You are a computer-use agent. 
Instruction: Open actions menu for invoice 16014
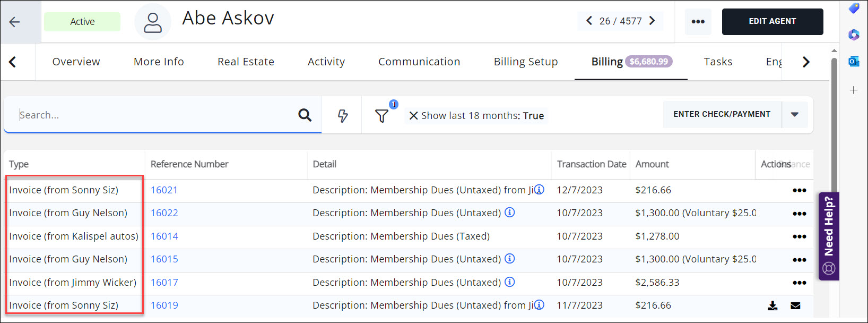click(x=799, y=236)
